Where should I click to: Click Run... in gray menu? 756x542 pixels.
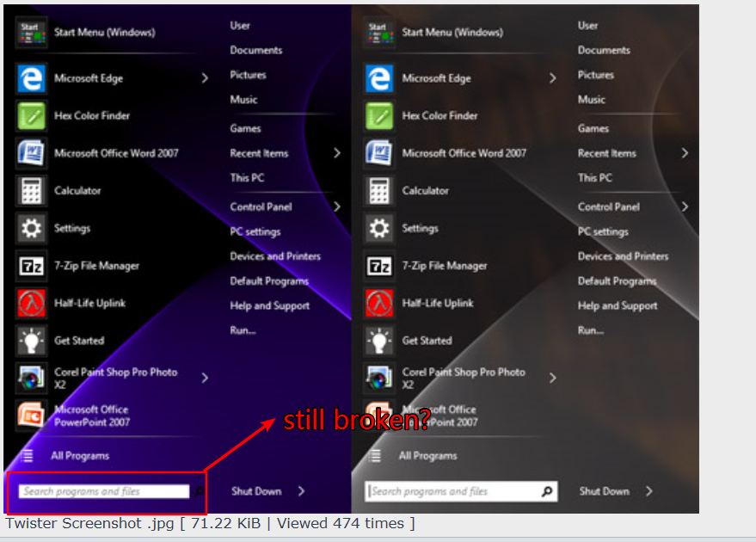[591, 330]
